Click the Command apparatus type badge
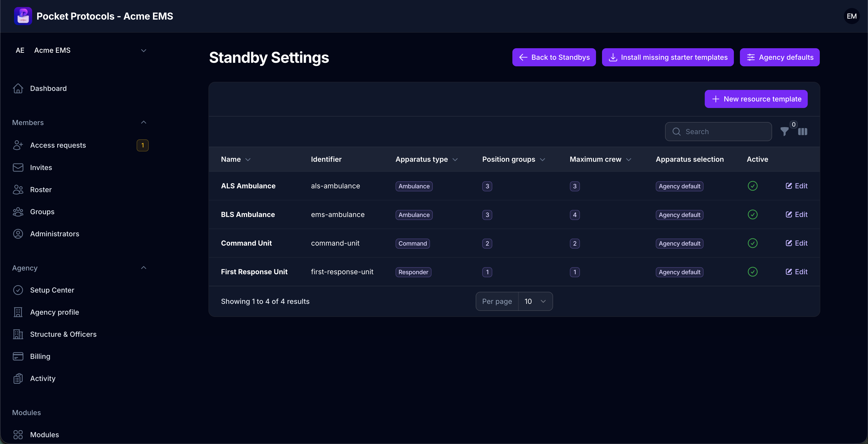 click(x=412, y=244)
